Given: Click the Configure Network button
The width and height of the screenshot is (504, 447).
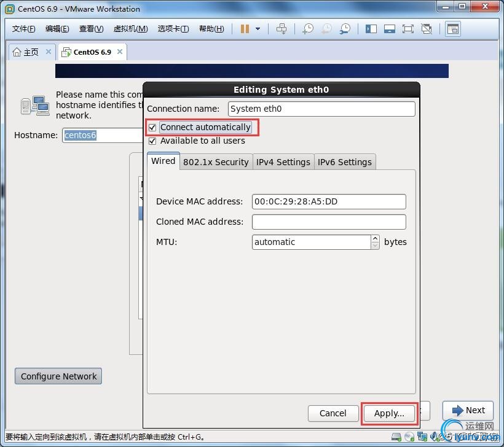Looking at the screenshot, I should pos(58,376).
